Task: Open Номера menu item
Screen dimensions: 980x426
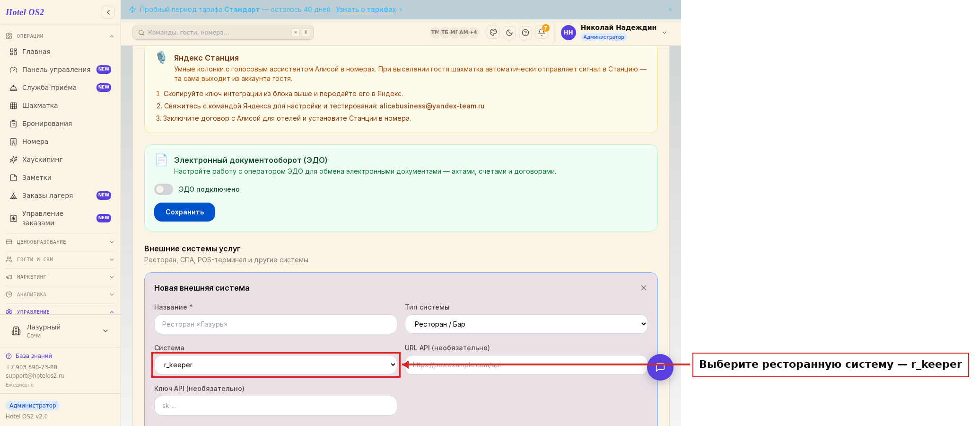Action: 60,142
